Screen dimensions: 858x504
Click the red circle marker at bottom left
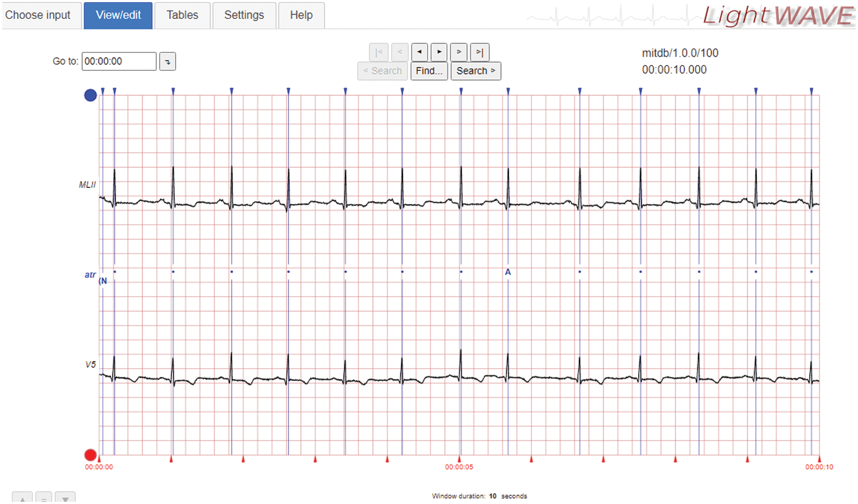click(x=90, y=454)
